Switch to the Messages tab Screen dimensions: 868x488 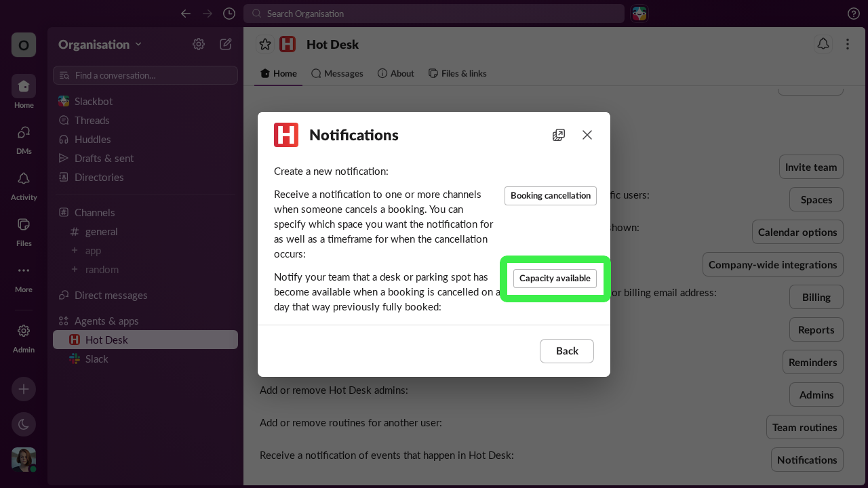coord(337,73)
